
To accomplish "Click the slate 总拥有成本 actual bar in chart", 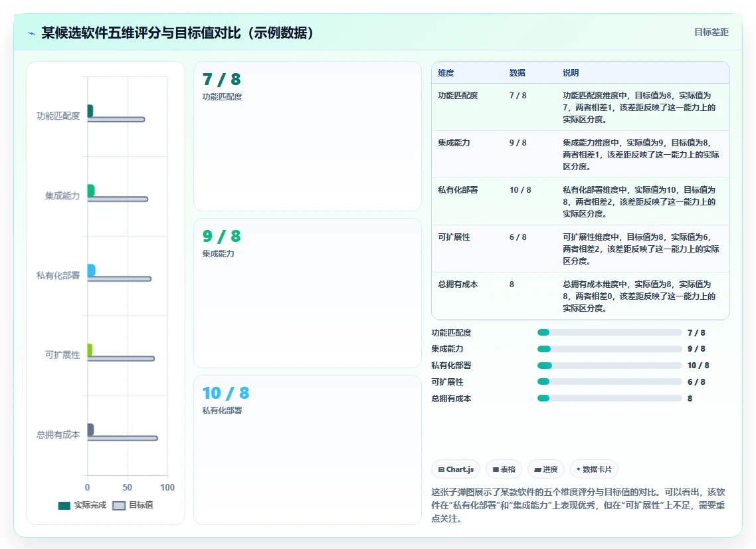I will (x=90, y=429).
